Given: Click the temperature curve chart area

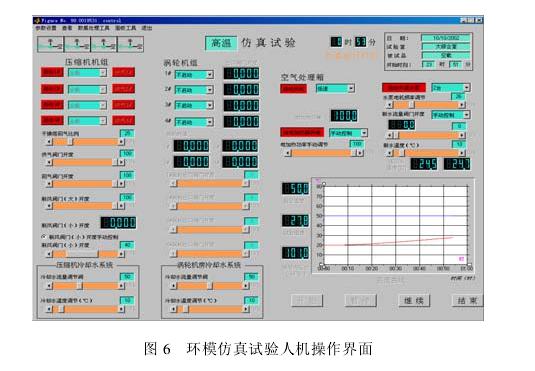Looking at the screenshot, I should click(x=396, y=225).
